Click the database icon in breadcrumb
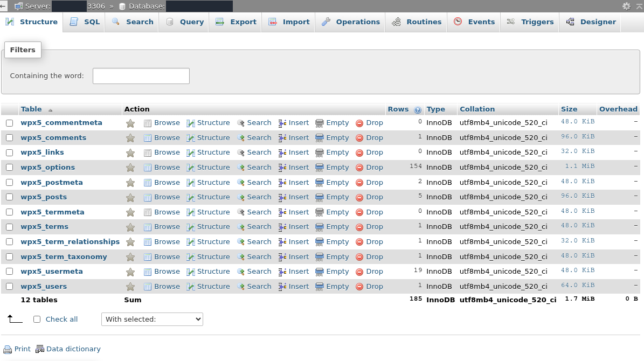644x361 pixels. click(x=122, y=6)
